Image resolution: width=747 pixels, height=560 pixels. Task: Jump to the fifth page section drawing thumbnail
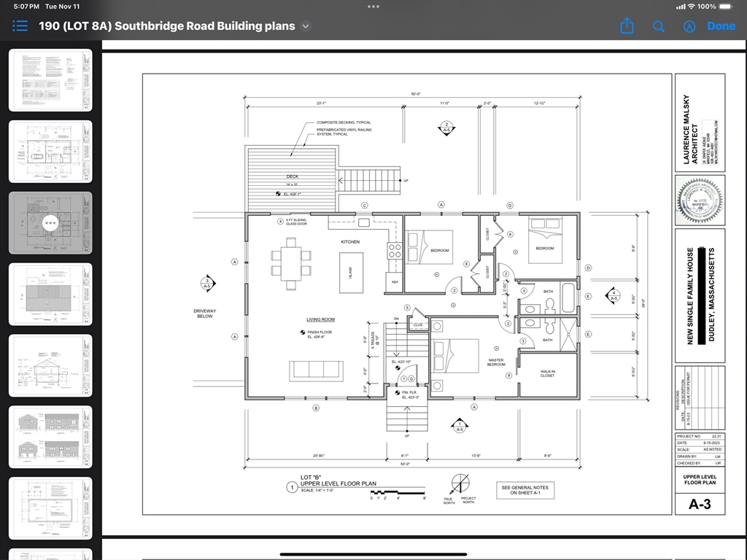(x=50, y=365)
